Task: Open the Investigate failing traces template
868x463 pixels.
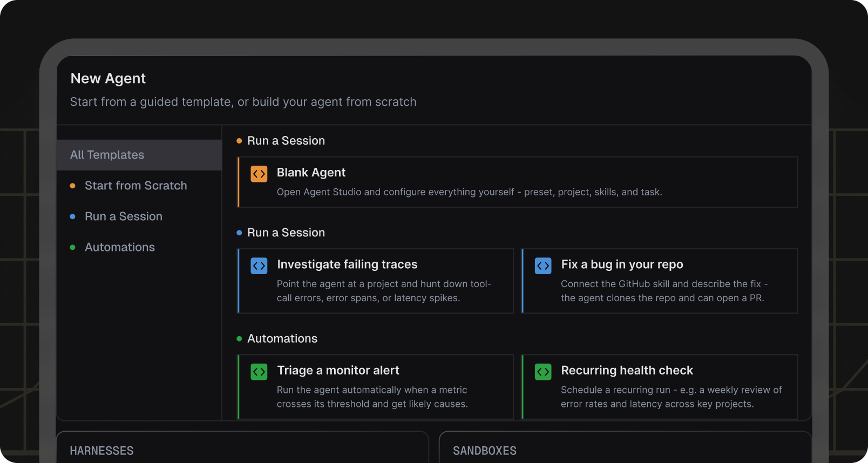Action: 376,281
